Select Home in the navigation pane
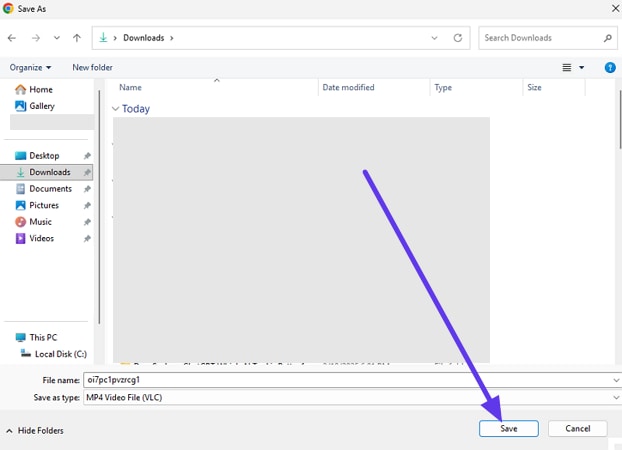Image resolution: width=622 pixels, height=450 pixels. point(34,90)
